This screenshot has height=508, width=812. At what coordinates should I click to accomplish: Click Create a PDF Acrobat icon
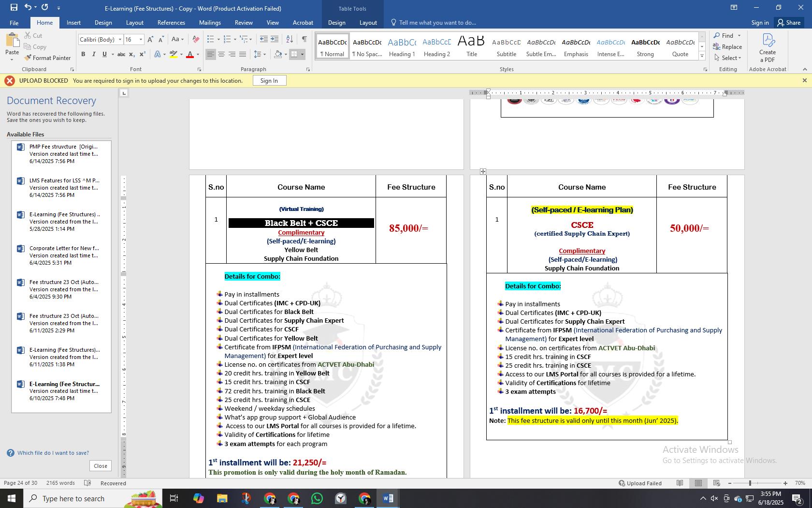(x=768, y=48)
